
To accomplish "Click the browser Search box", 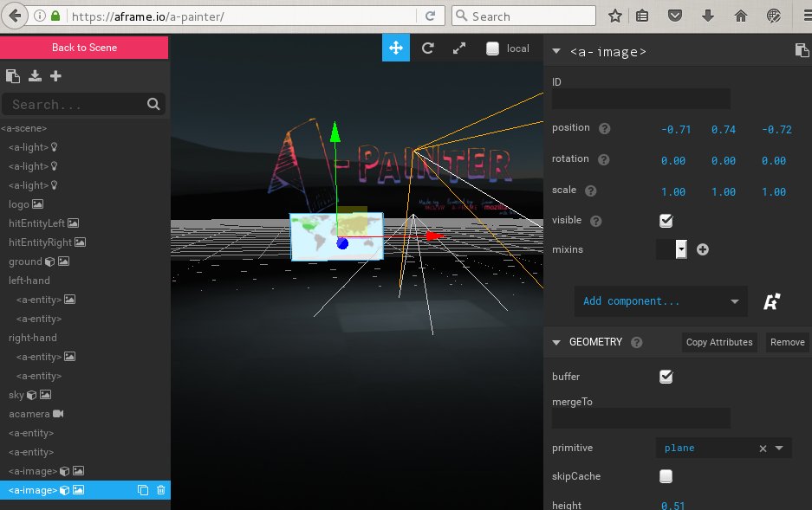I will point(523,16).
